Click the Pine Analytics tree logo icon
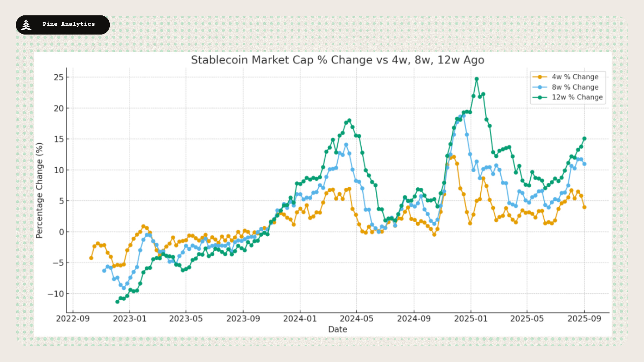This screenshot has width=644, height=362. pyautogui.click(x=26, y=25)
